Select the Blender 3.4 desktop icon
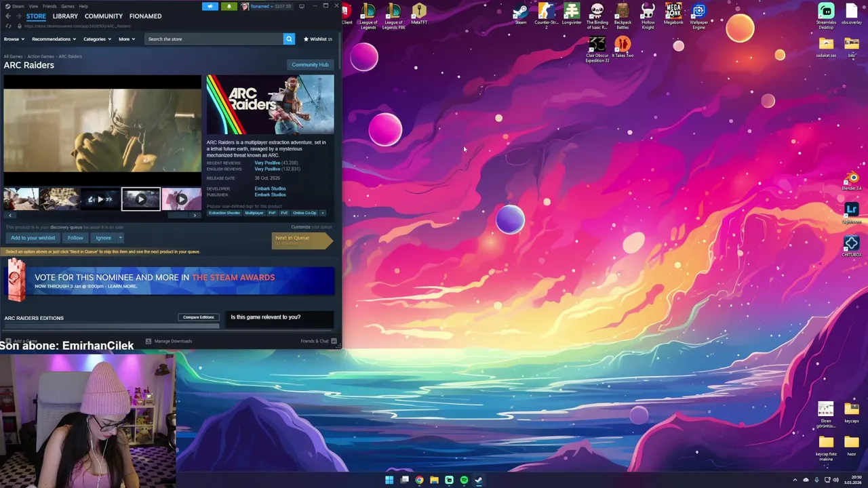This screenshot has height=488, width=868. pos(852,181)
